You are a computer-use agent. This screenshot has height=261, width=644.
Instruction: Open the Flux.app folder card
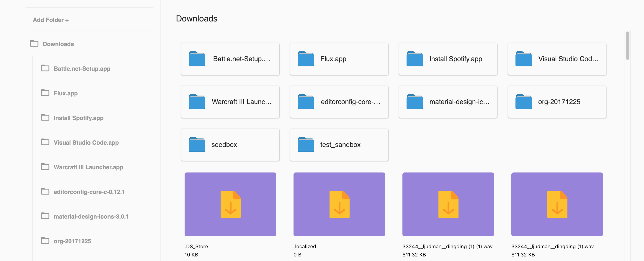point(339,59)
